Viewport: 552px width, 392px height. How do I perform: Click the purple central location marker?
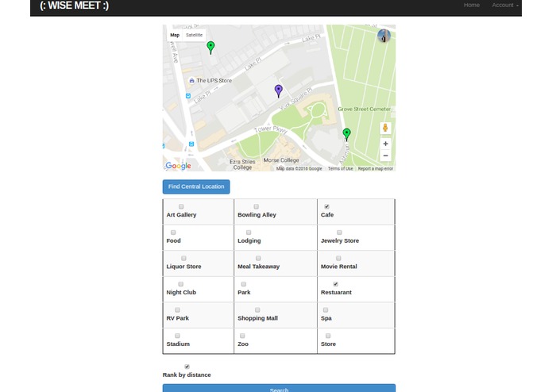(279, 91)
